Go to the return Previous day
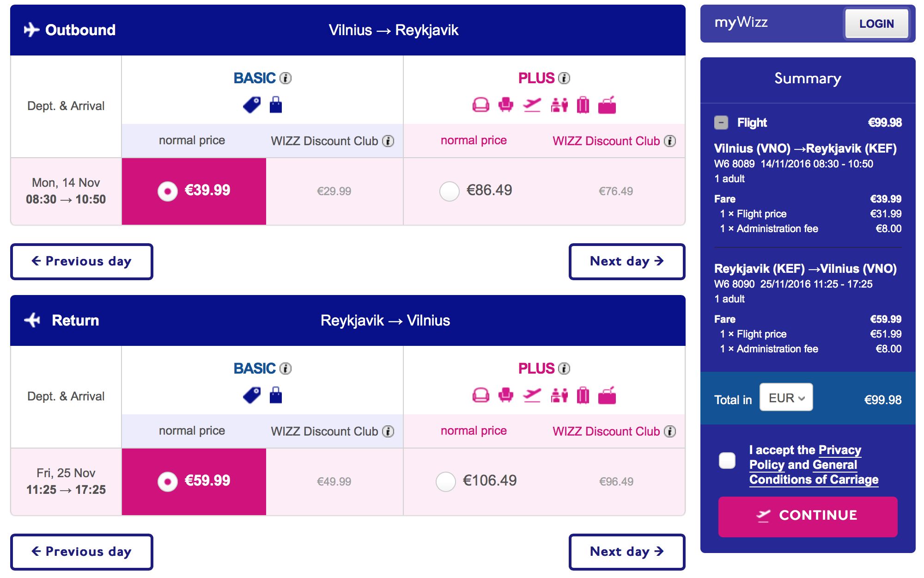The height and width of the screenshot is (578, 924). click(82, 552)
